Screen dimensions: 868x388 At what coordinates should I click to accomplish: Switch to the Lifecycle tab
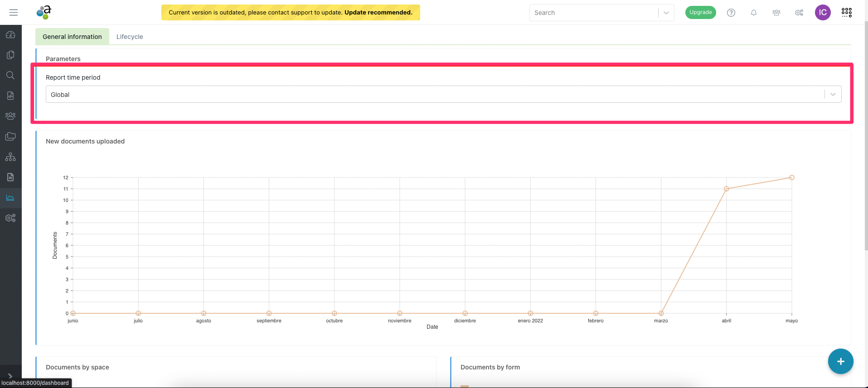(x=130, y=37)
